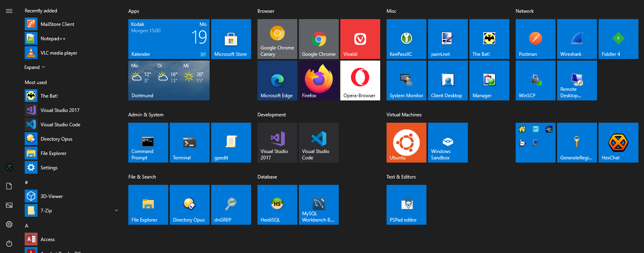644x253 pixels.
Task: Launch the HeidiSQL tile
Action: (277, 205)
